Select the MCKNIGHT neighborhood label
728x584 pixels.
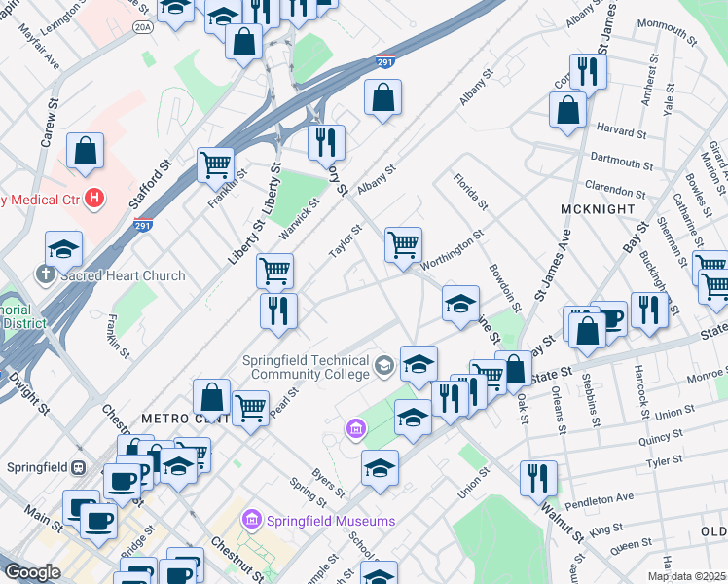click(x=598, y=209)
